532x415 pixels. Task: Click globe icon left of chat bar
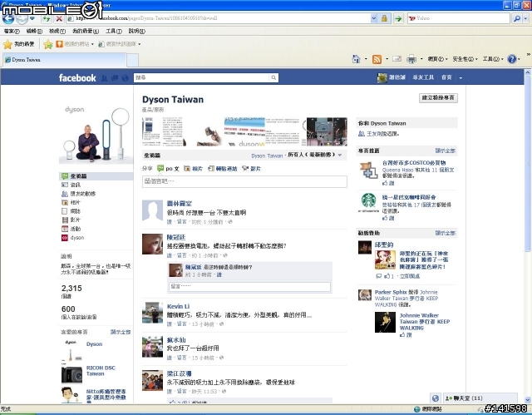436,398
